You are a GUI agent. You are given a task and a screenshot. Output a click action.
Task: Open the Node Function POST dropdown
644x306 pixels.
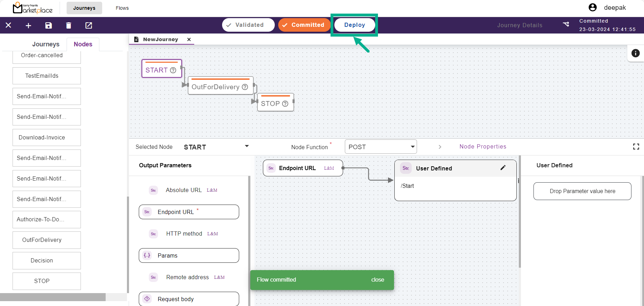pos(412,147)
